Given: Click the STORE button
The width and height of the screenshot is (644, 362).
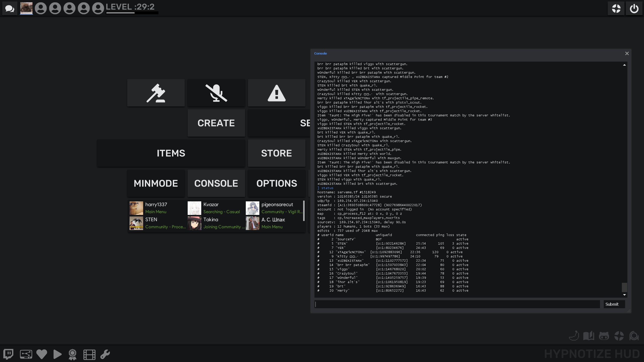Looking at the screenshot, I should tap(276, 153).
